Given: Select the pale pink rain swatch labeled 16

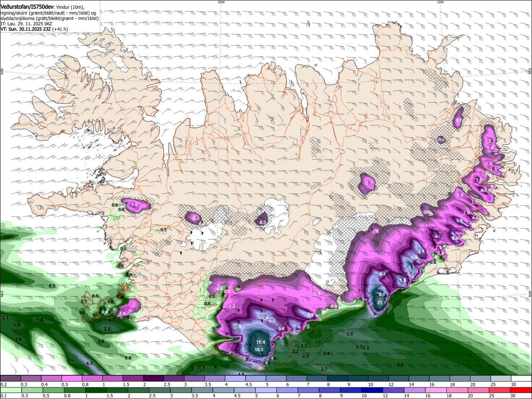Looking at the screenshot, I should pyautogui.click(x=436, y=390).
